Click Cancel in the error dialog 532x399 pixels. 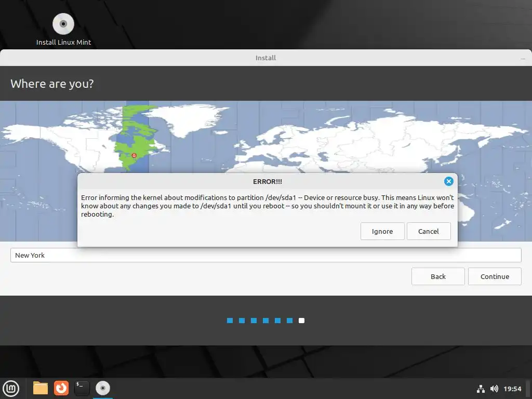[x=429, y=231]
